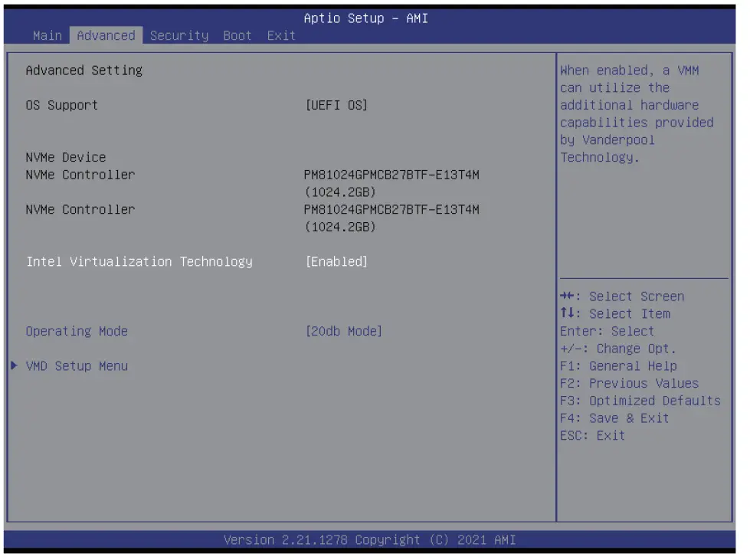The image size is (750, 560).
Task: Change the Operating Mode [20db Mode] value
Action: coord(344,331)
